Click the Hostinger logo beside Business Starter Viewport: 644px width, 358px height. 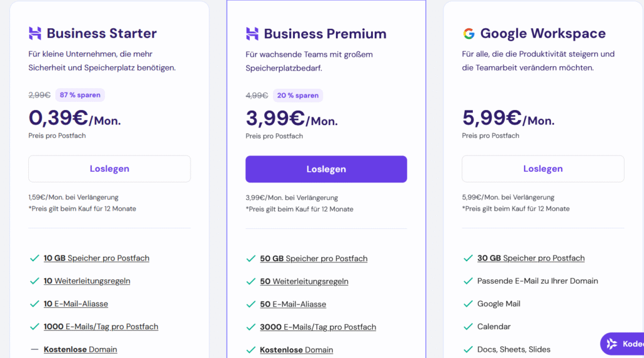[35, 33]
